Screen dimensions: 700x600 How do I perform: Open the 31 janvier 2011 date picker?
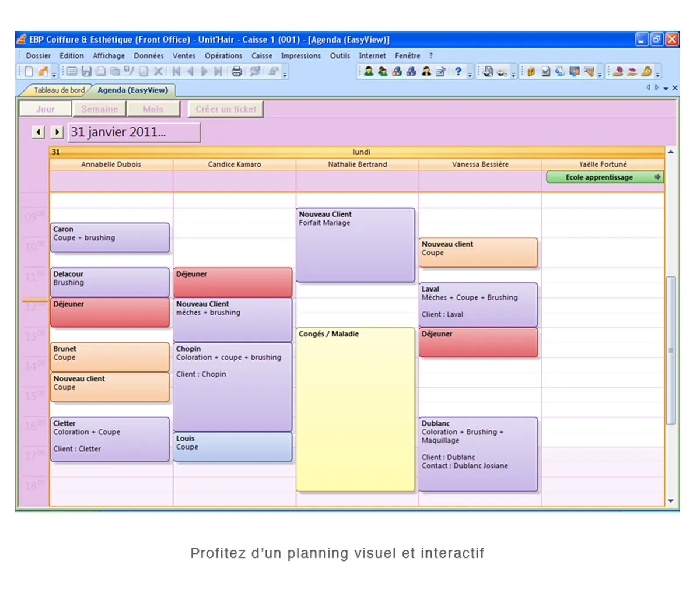tap(134, 132)
